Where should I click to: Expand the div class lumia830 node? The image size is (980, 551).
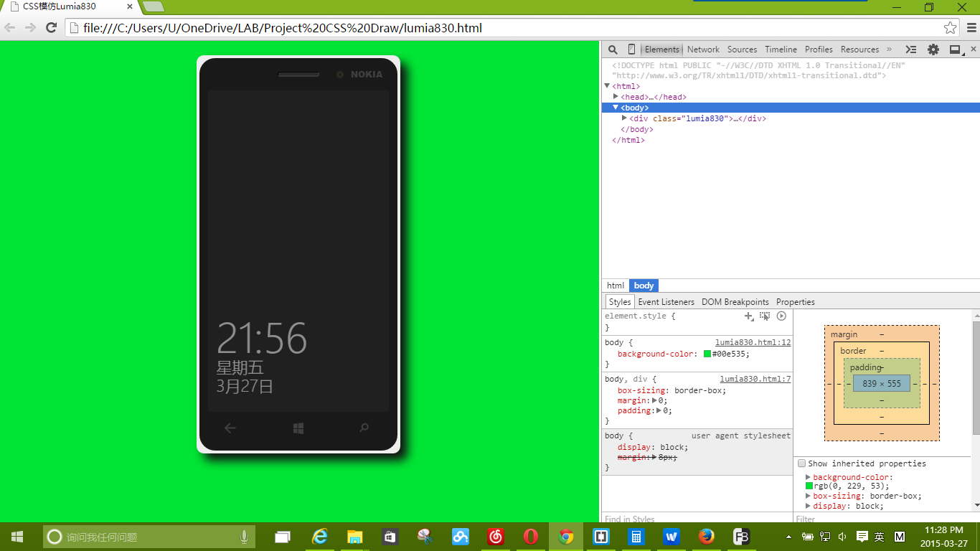point(624,118)
